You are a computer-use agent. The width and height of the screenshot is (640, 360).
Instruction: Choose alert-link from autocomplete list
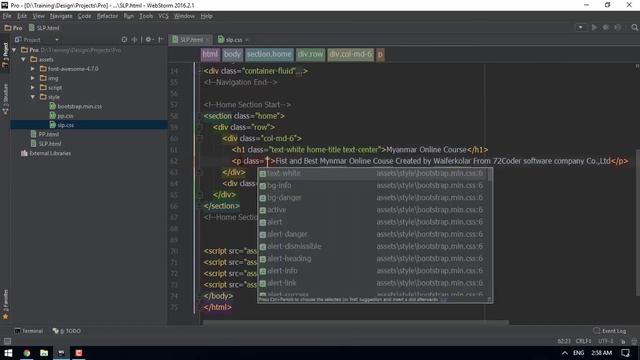pyautogui.click(x=372, y=283)
